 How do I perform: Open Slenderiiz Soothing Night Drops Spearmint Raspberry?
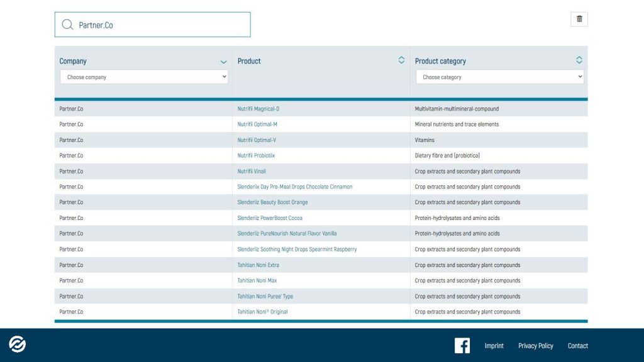pos(297,249)
